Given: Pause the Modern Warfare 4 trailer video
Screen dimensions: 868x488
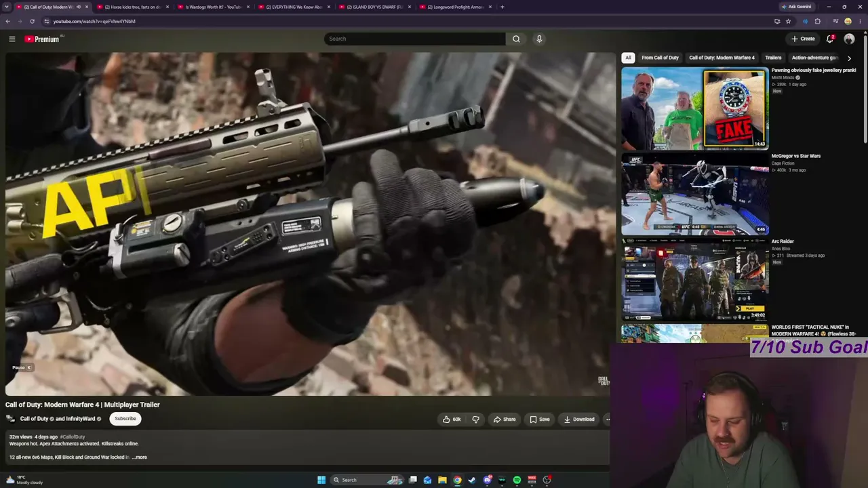Looking at the screenshot, I should pyautogui.click(x=311, y=224).
